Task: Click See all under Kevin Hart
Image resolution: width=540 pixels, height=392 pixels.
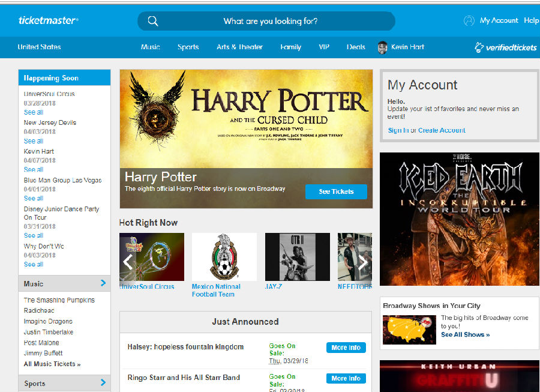Action: pos(34,169)
